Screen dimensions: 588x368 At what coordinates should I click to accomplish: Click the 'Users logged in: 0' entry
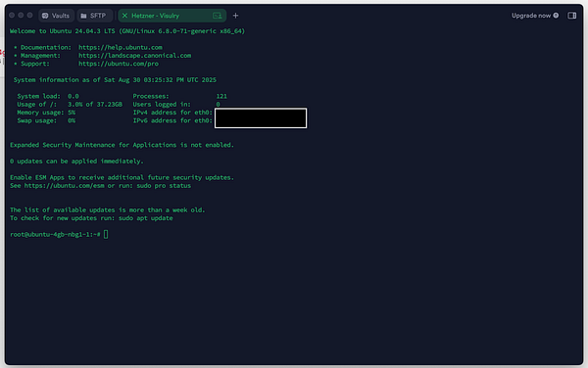[x=176, y=105]
